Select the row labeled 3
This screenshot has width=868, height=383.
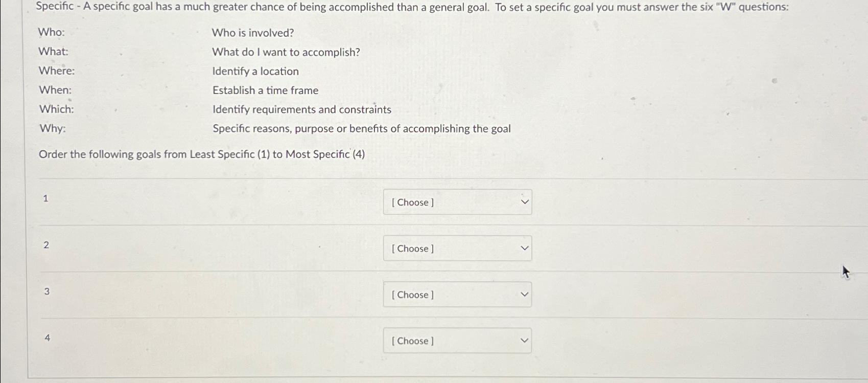pyautogui.click(x=46, y=291)
